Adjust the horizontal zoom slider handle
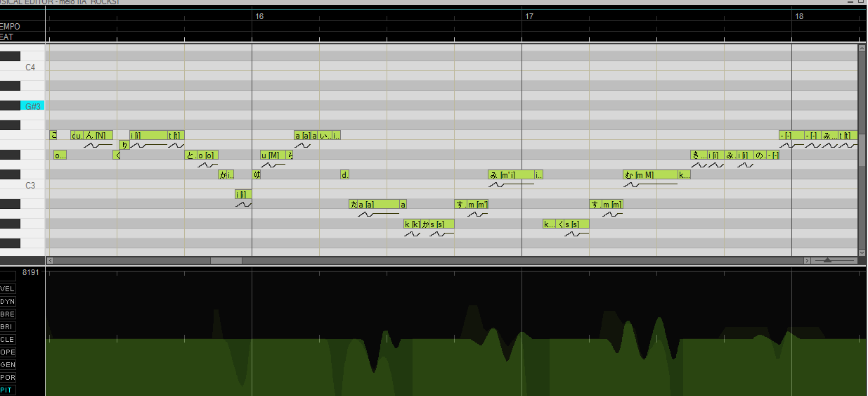Viewport: 868px width, 396px height. coord(828,260)
